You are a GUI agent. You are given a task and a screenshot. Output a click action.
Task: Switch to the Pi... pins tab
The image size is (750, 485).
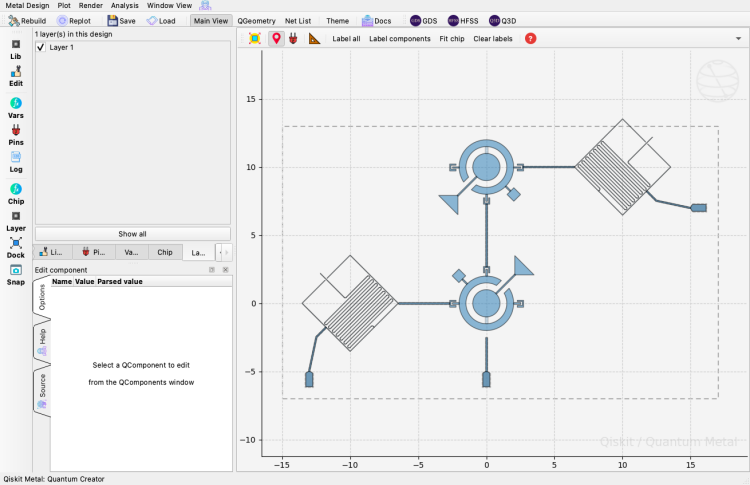94,252
